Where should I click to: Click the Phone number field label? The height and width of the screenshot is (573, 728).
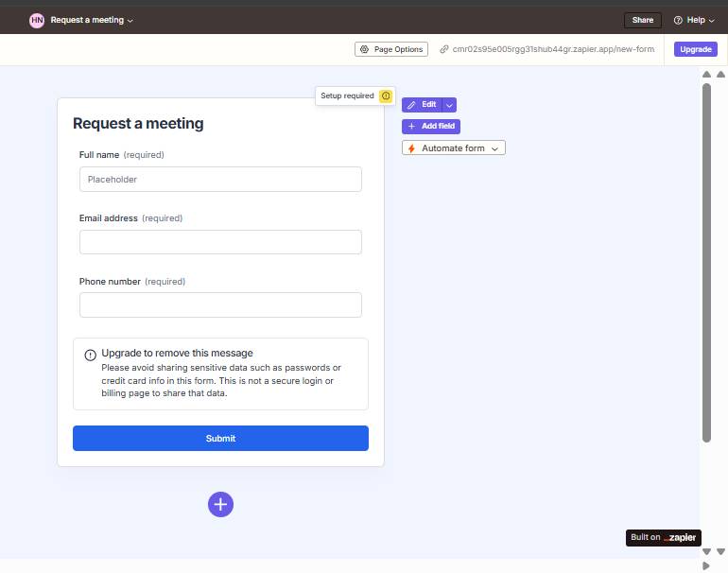pos(110,282)
